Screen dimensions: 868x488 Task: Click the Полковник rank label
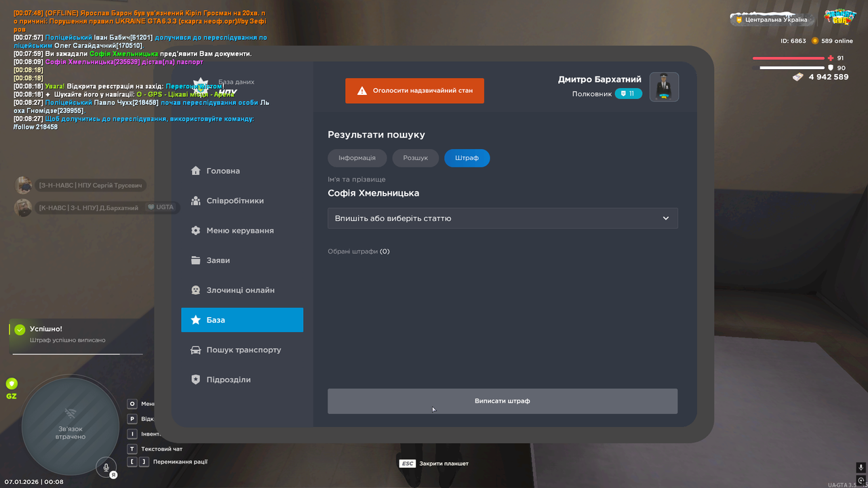[x=592, y=94]
